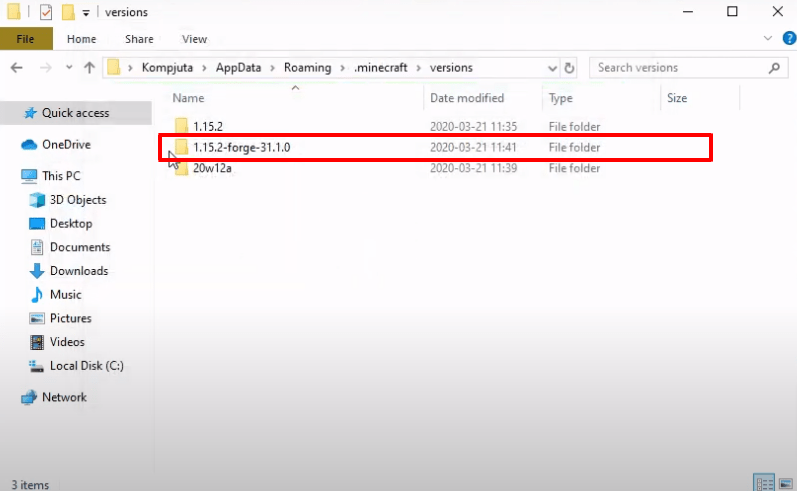The width and height of the screenshot is (797, 491).
Task: Expand chevron after Roaming in path
Action: pos(343,68)
